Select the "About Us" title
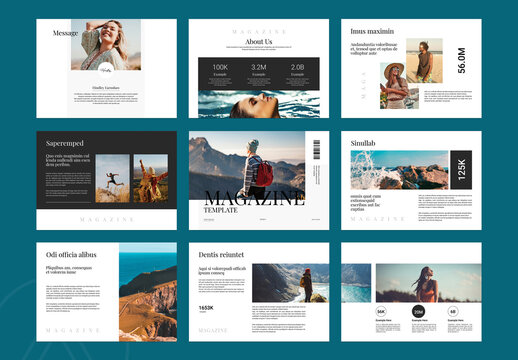This screenshot has width=518, height=360. coord(259,42)
